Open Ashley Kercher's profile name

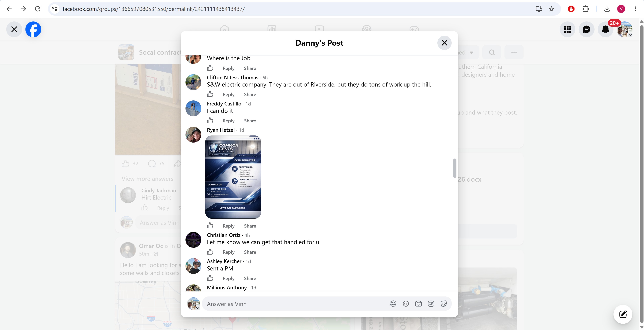[224, 261]
